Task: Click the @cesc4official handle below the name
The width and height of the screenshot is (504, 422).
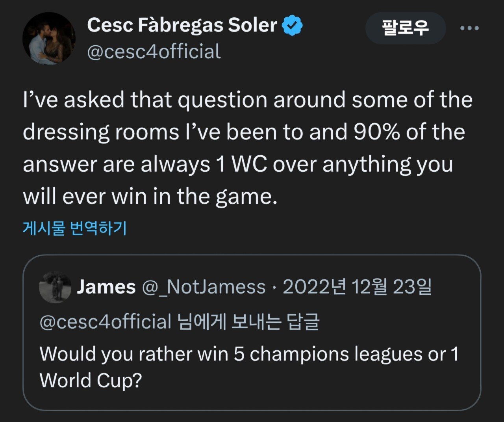Action: coord(154,52)
